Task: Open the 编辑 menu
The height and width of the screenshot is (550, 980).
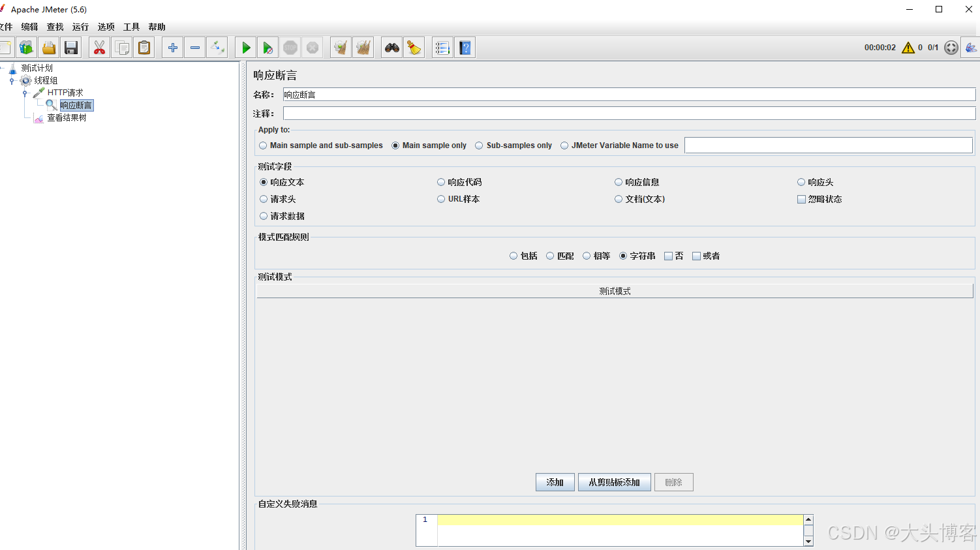Action: 29,27
